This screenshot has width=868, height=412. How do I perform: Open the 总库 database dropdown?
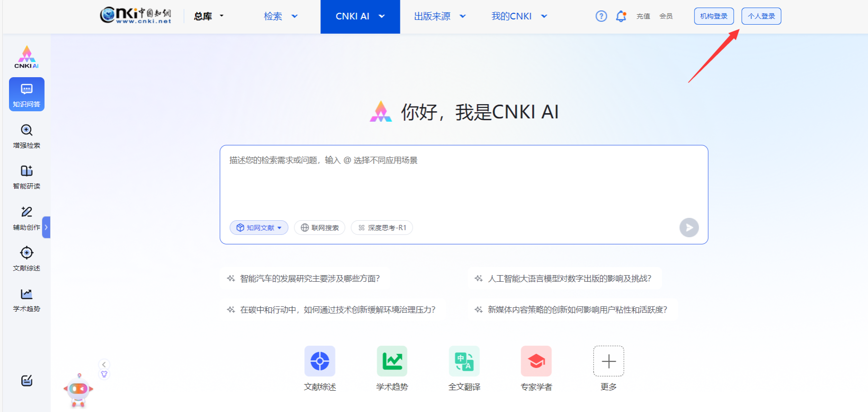[x=208, y=16]
